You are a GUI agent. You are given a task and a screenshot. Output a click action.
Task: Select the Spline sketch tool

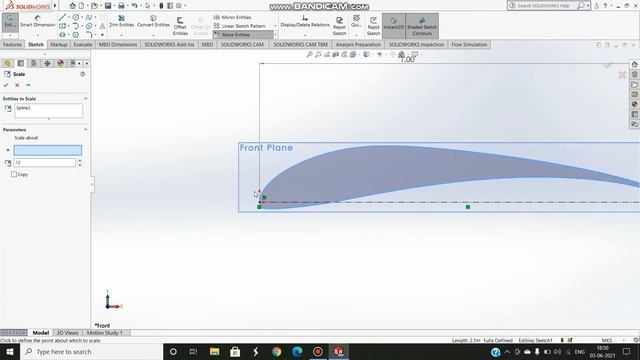point(89,18)
